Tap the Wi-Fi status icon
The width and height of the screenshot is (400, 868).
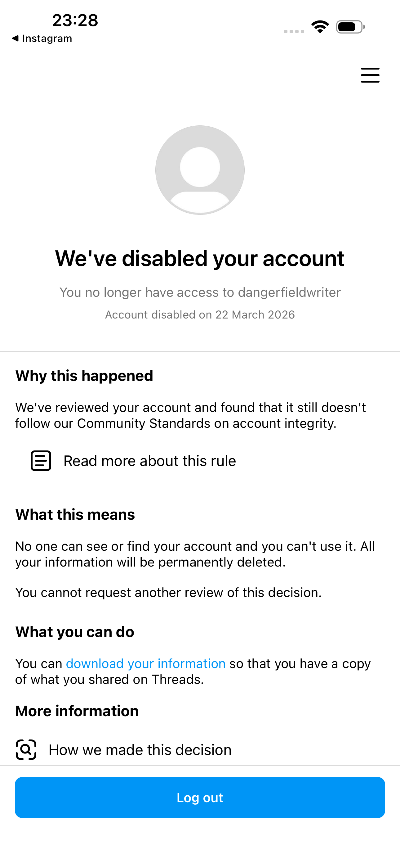(320, 27)
